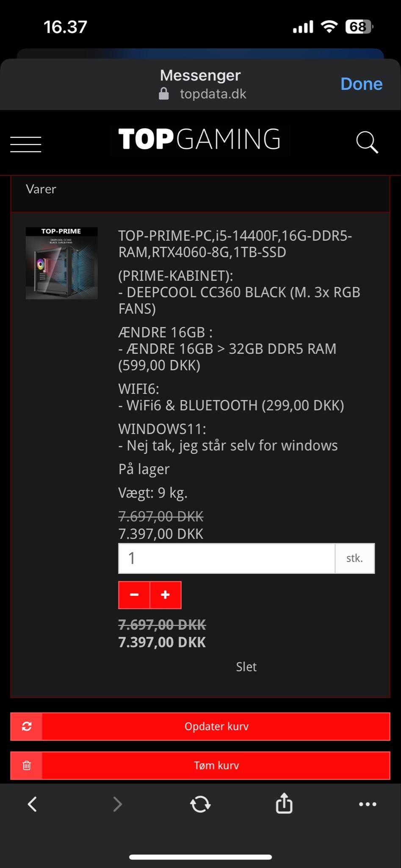Tap the topdata.dk address lock area
The height and width of the screenshot is (868, 401).
click(202, 94)
